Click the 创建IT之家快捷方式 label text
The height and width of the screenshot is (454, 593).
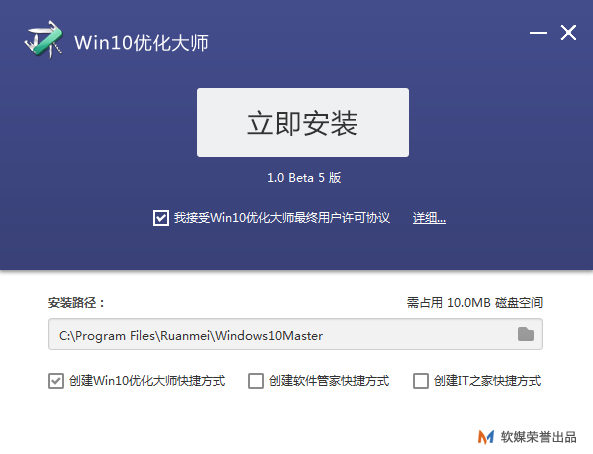tap(487, 381)
